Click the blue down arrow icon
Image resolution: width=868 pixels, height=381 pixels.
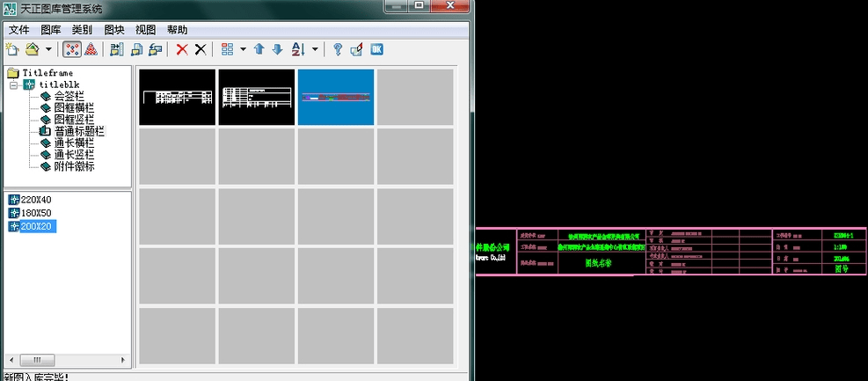[278, 49]
